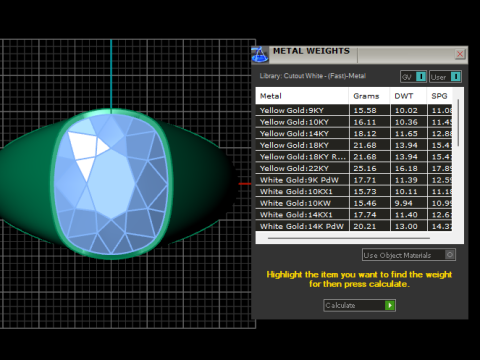This screenshot has width=480, height=360.
Task: Click the 25.16 grams value
Action: 365,168
